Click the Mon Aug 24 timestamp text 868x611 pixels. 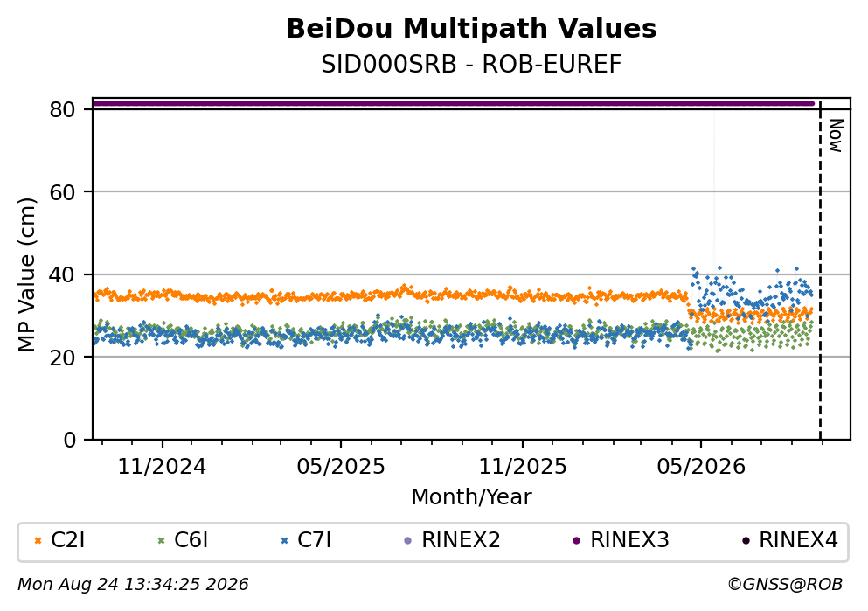pyautogui.click(x=133, y=585)
